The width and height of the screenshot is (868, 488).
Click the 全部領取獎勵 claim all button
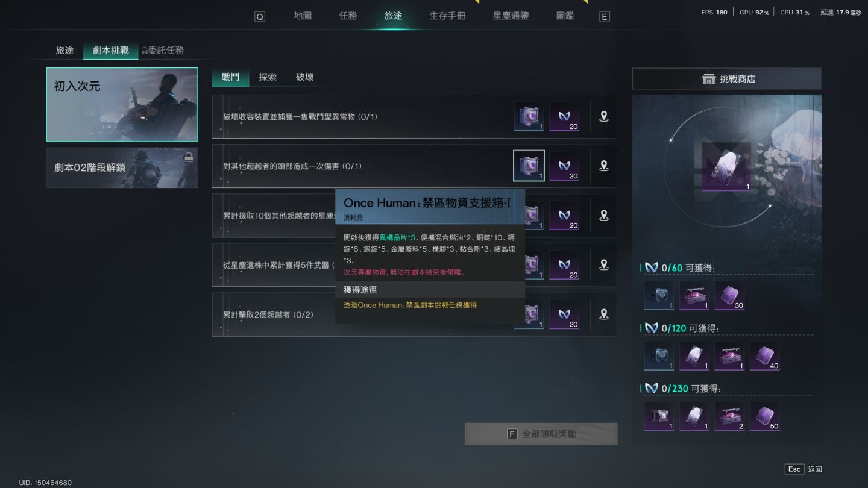point(541,434)
